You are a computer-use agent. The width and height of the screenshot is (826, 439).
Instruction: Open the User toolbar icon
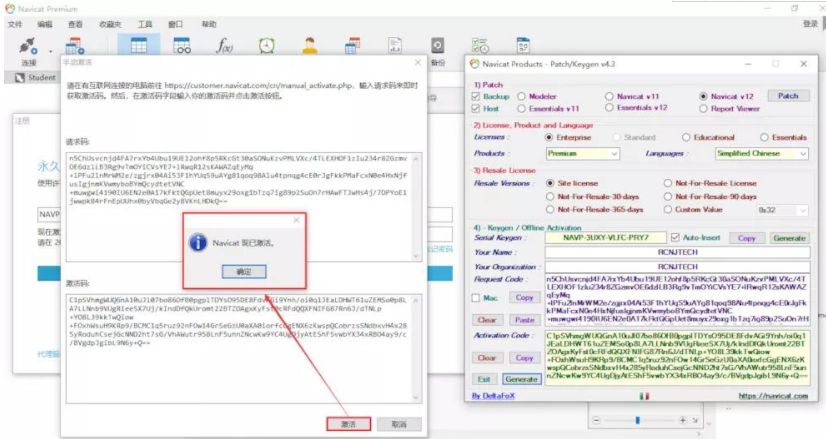(310, 46)
